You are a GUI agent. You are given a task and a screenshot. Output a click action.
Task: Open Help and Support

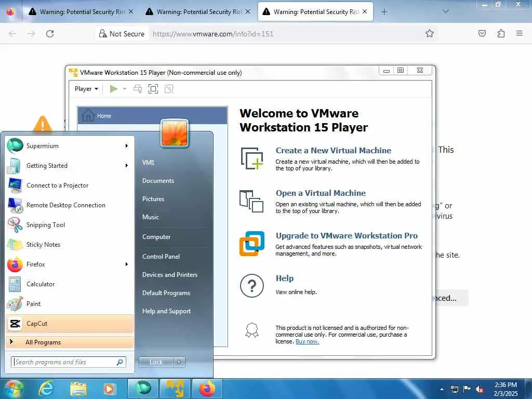coord(166,311)
